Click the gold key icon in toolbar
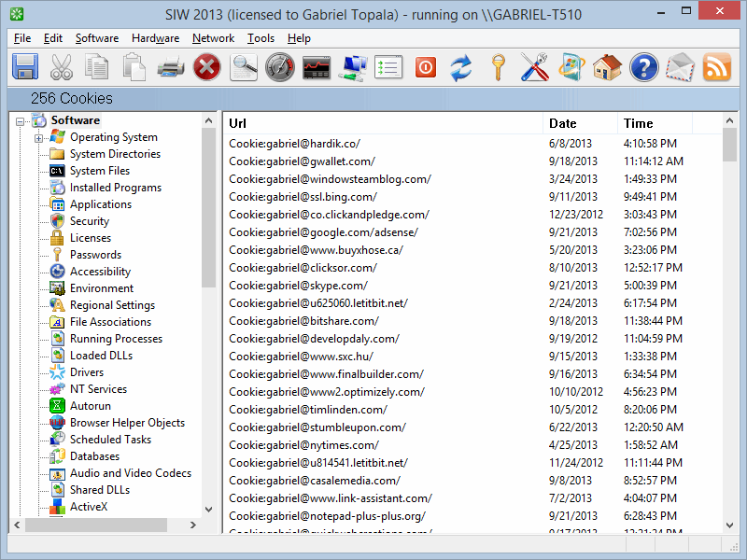Viewport: 747px width, 560px height. [498, 67]
